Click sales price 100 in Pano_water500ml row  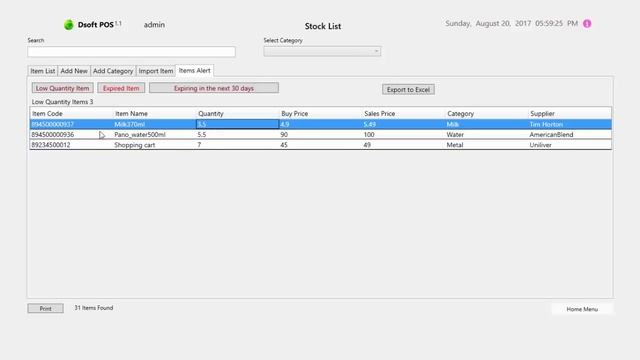click(404, 134)
